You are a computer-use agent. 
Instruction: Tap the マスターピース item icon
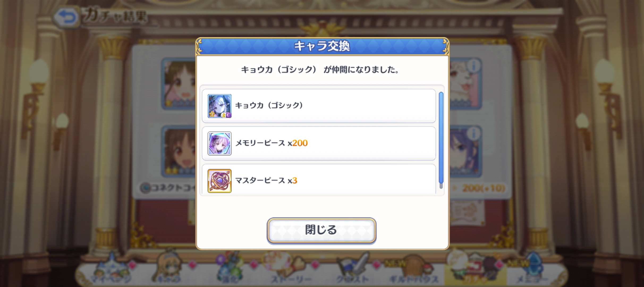coord(219,181)
